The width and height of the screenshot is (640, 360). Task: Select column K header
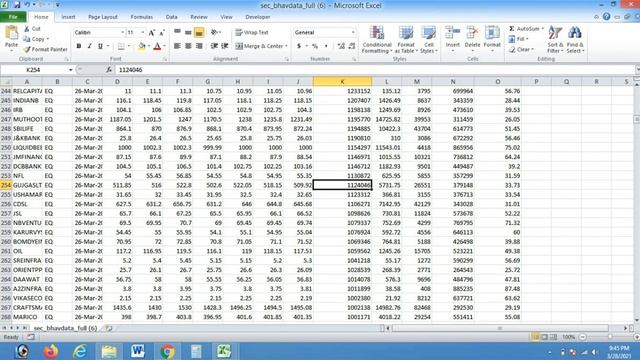[342, 82]
